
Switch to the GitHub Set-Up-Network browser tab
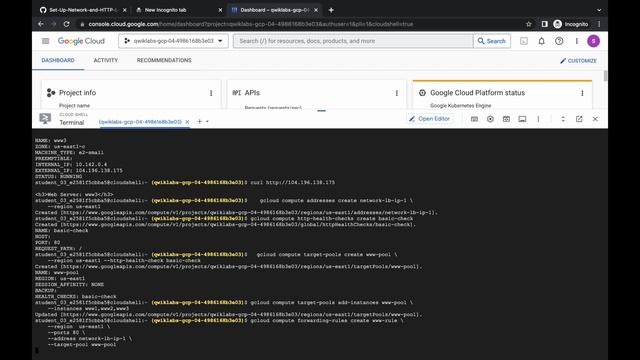(x=83, y=10)
